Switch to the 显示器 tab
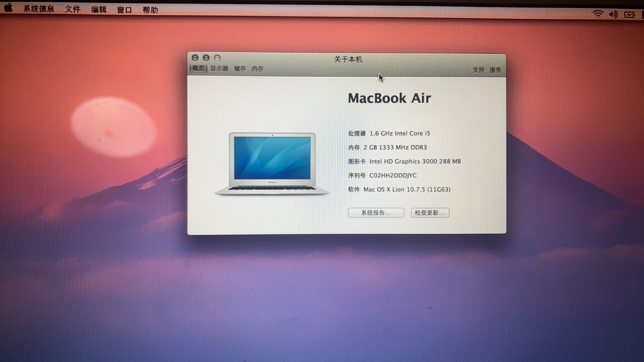This screenshot has height=362, width=644. 219,69
